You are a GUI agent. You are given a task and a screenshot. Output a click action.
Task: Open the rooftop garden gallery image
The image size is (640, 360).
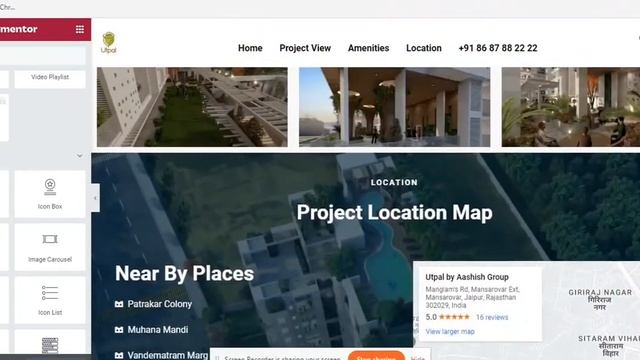click(192, 107)
